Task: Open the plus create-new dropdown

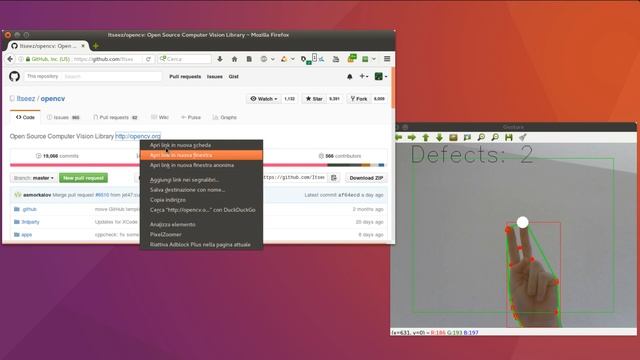Action: click(363, 76)
